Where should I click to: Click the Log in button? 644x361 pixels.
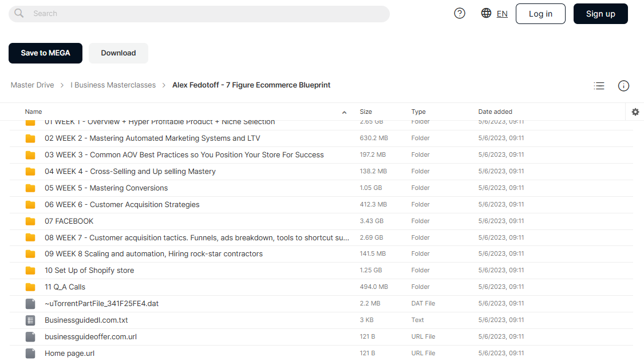(540, 14)
